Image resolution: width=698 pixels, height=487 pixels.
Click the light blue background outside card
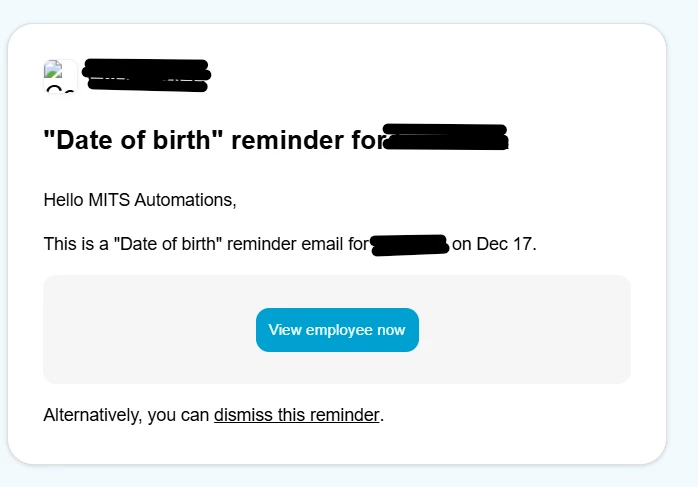tap(683, 250)
